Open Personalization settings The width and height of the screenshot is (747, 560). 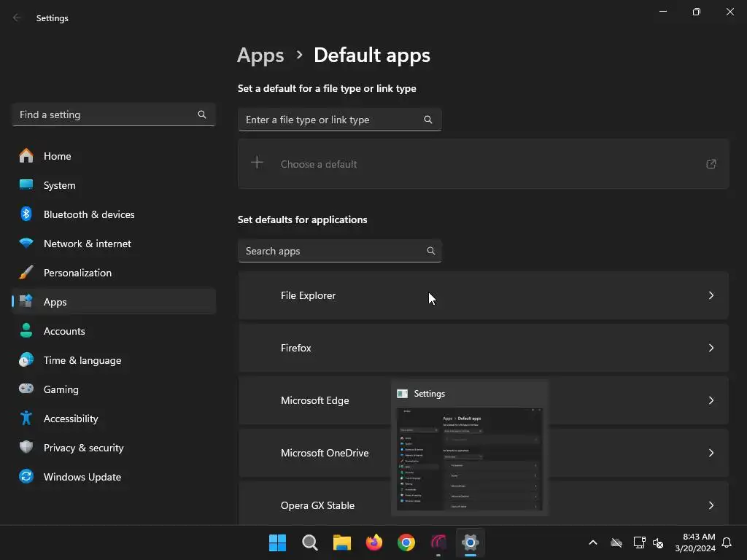click(113, 273)
